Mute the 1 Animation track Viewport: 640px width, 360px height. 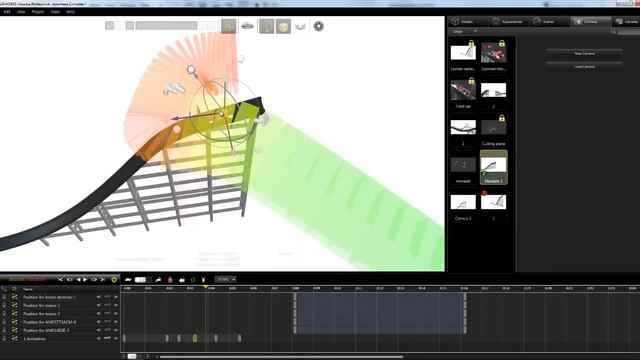pyautogui.click(x=99, y=338)
